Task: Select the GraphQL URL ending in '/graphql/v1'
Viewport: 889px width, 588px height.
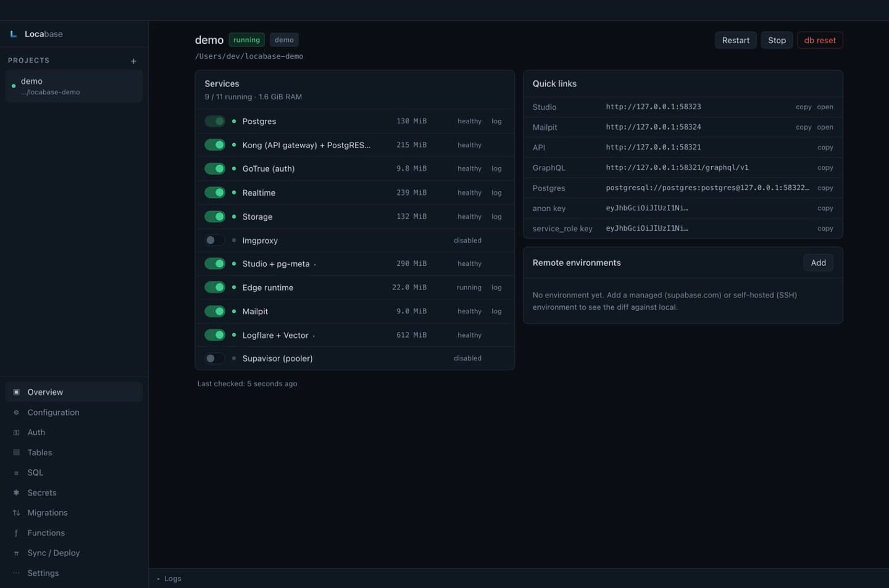Action: 677,168
